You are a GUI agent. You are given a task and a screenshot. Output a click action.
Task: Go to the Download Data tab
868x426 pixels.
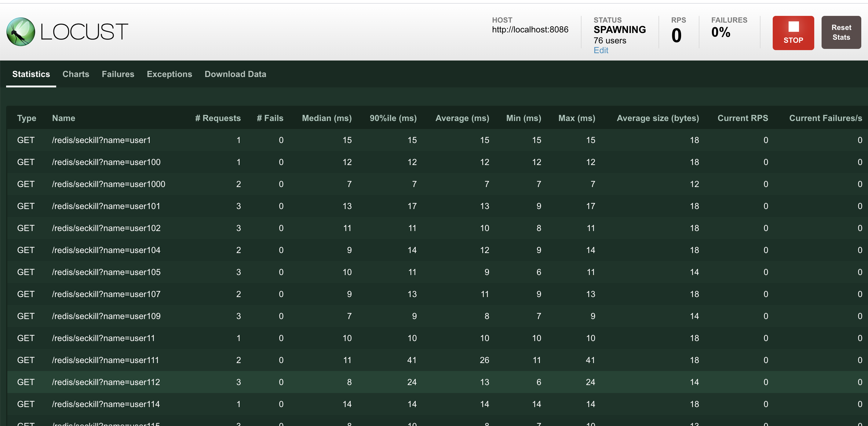(x=235, y=74)
